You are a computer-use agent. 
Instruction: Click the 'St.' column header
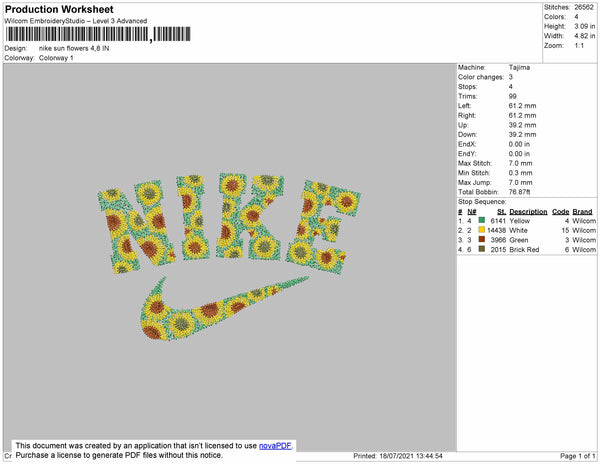pyautogui.click(x=501, y=212)
